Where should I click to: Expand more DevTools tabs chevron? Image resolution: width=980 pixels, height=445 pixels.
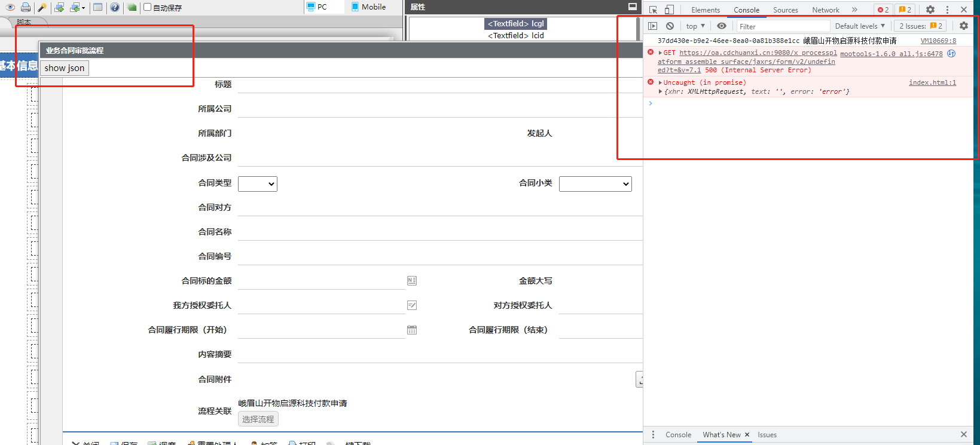[x=854, y=10]
